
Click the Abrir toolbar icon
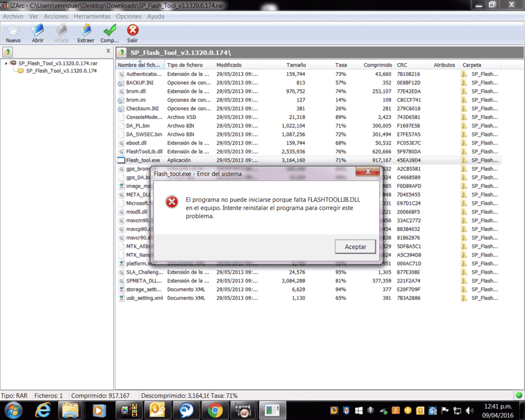tap(37, 33)
